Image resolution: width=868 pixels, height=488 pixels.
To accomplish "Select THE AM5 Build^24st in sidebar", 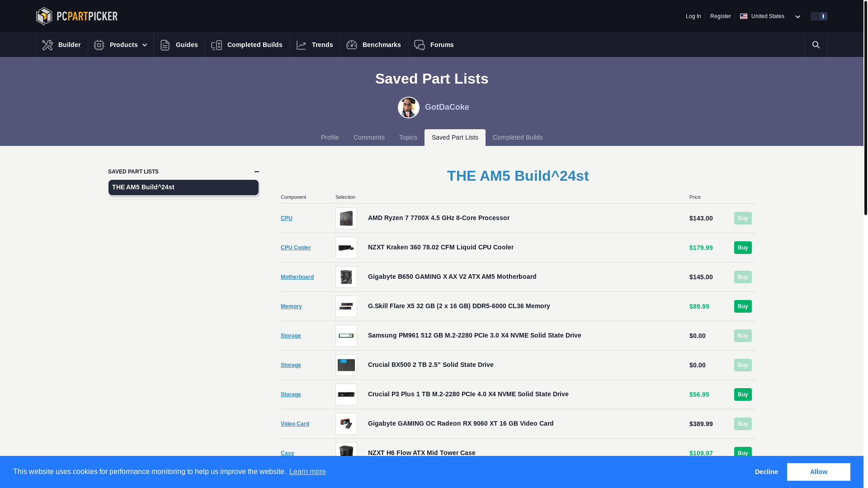I will [184, 188].
